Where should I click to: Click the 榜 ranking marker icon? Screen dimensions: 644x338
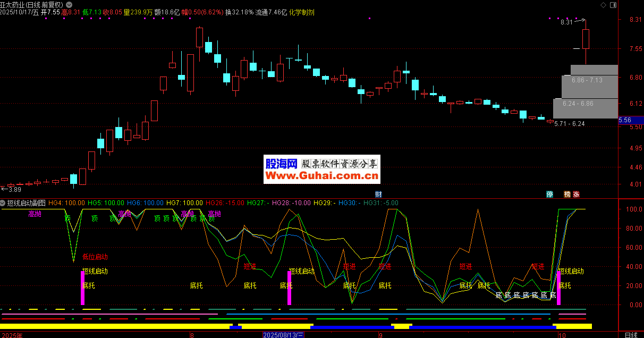[x=567, y=194]
